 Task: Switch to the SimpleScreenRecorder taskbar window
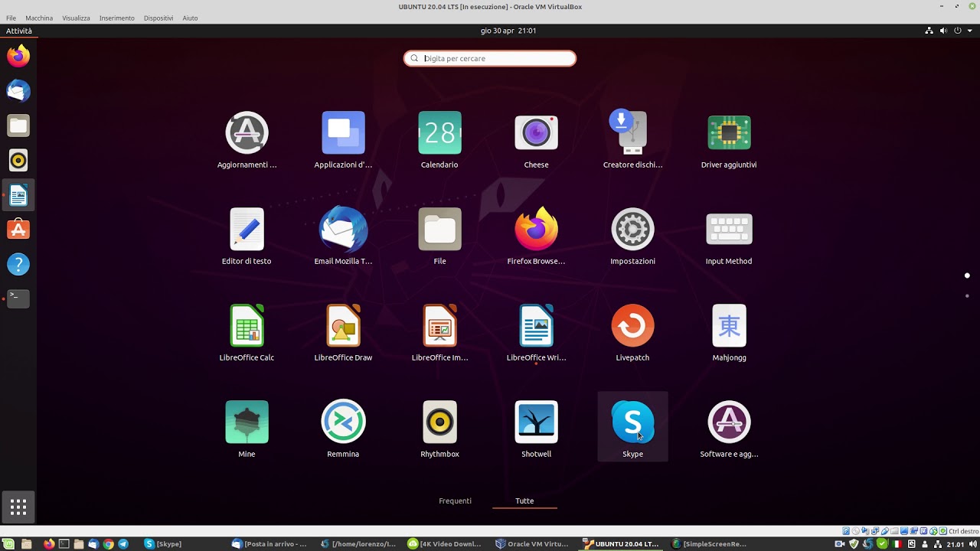point(709,544)
